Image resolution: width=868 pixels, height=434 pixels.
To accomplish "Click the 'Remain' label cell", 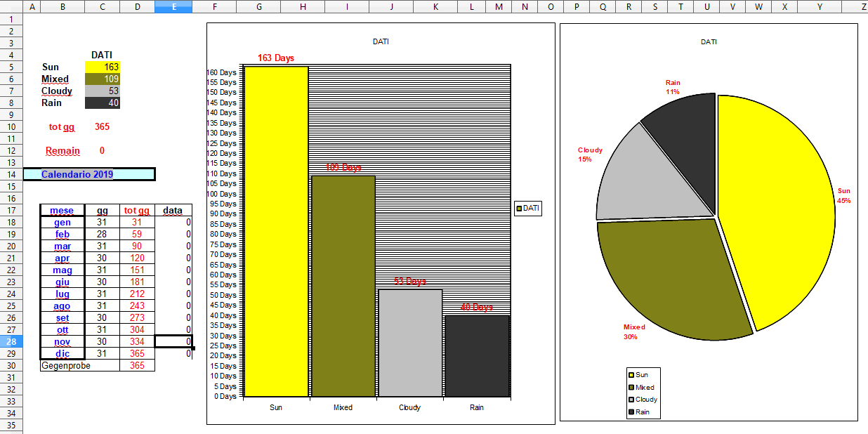I will click(63, 150).
